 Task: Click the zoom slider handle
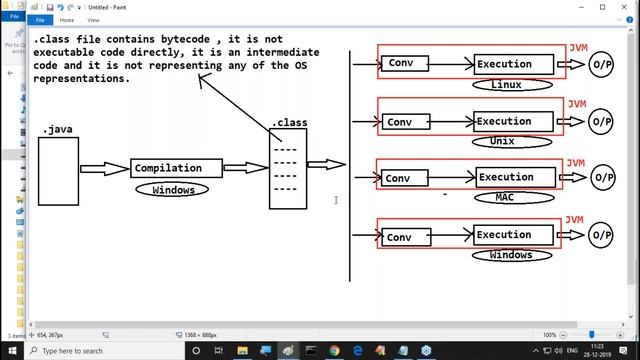(x=592, y=335)
